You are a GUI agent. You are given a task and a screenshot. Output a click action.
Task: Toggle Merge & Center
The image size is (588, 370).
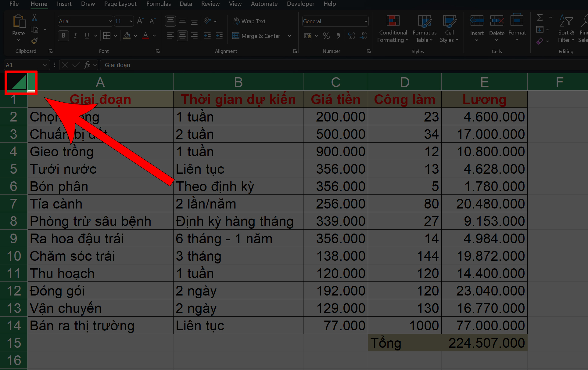pyautogui.click(x=256, y=36)
